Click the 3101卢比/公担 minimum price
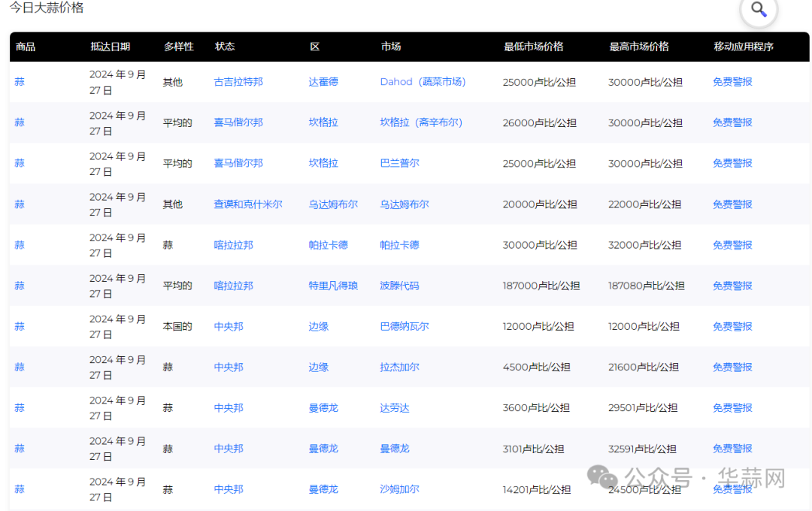The image size is (812, 511). click(x=533, y=449)
